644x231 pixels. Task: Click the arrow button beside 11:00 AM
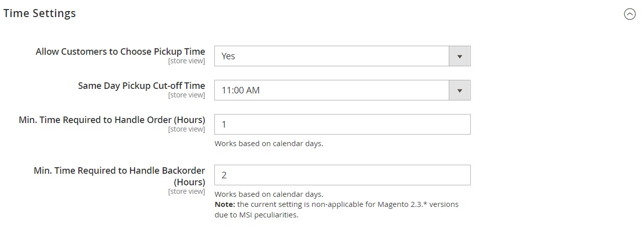(459, 90)
